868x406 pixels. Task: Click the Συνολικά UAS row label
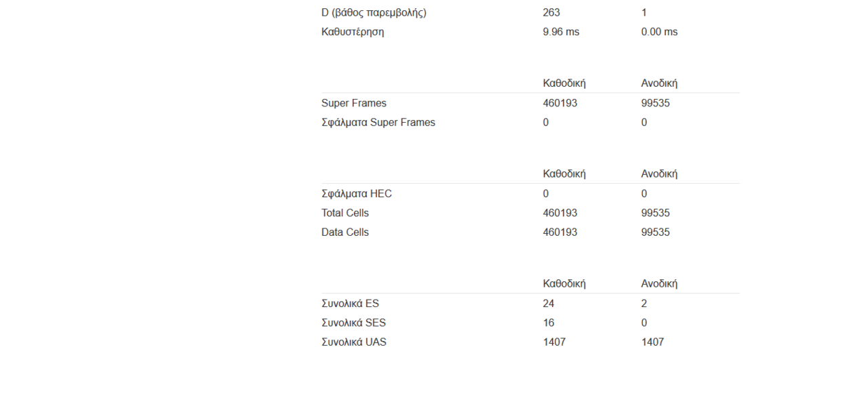tap(354, 342)
